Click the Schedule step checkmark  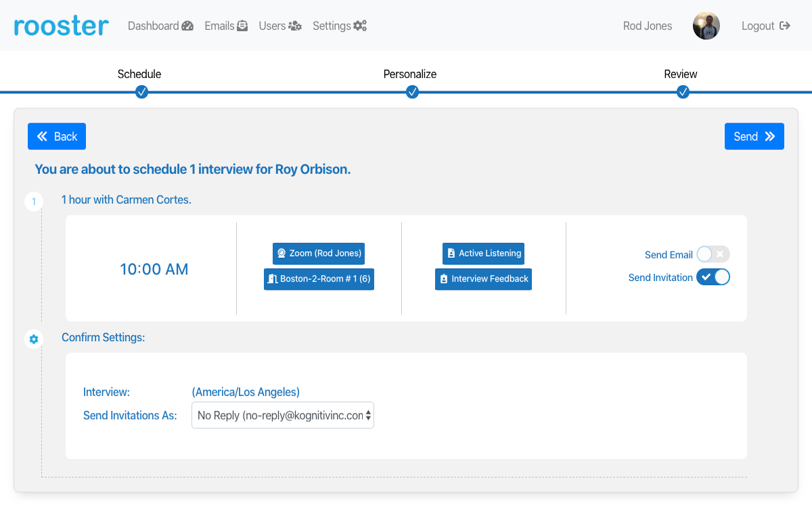(141, 92)
